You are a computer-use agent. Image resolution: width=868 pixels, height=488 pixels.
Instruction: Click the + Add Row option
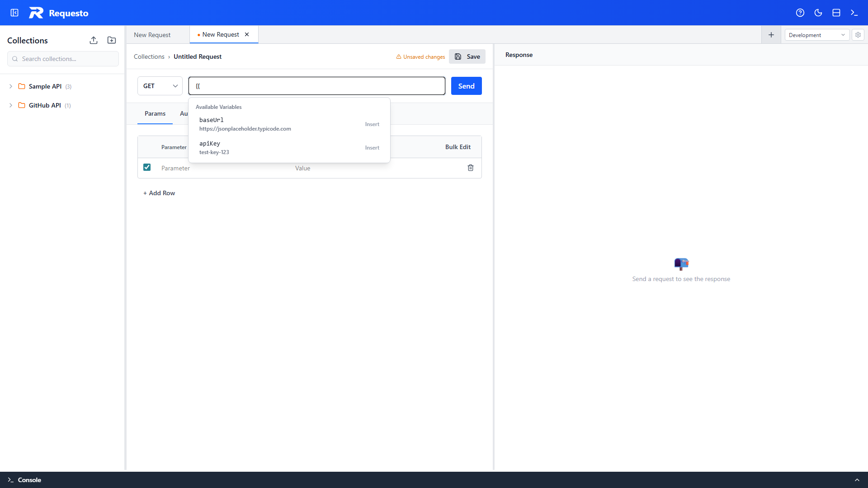(159, 193)
